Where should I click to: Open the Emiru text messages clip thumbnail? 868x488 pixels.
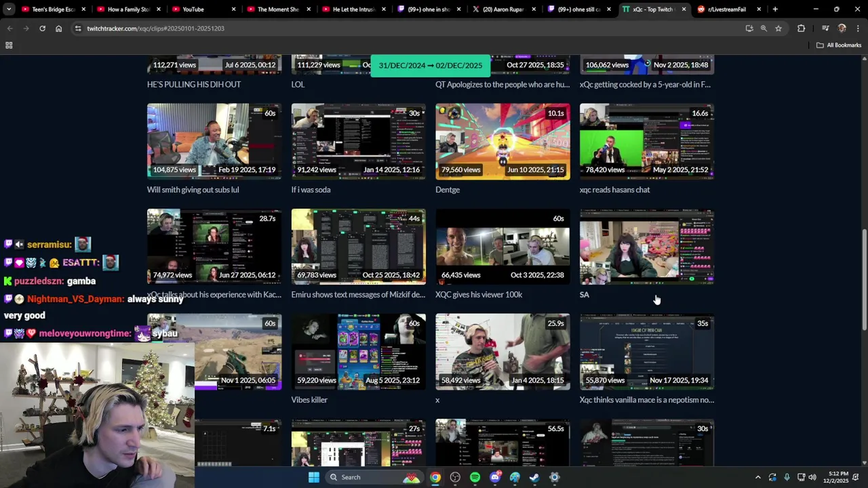coord(359,247)
